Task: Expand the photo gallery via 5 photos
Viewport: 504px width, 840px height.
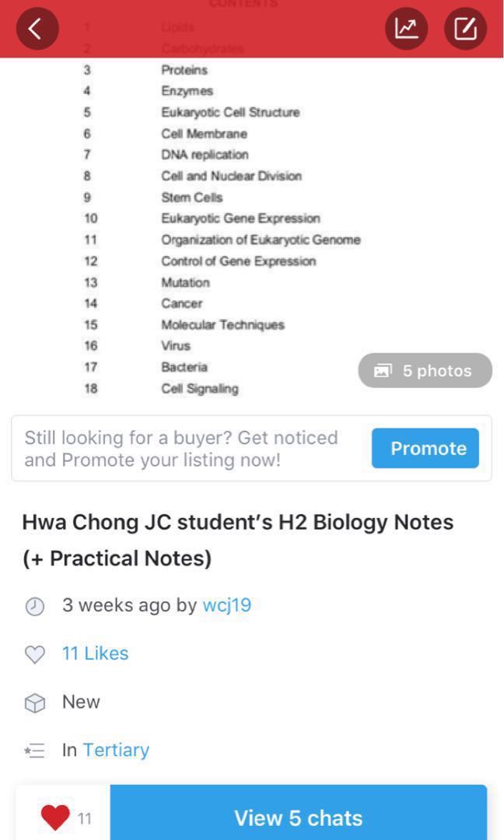Action: click(x=424, y=370)
